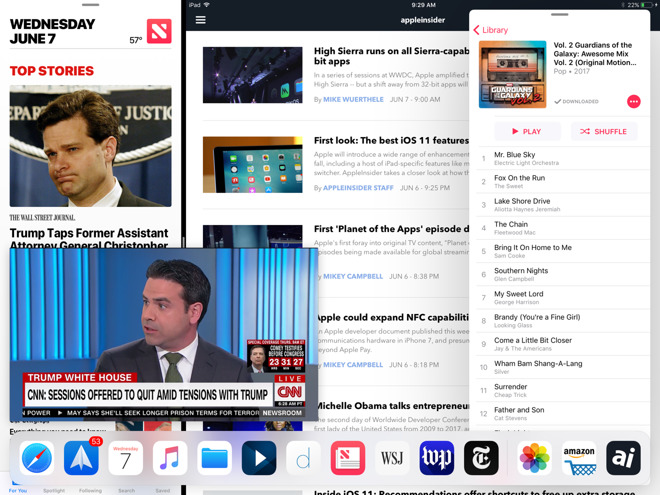Play track Father and Son
The height and width of the screenshot is (495, 660).
(x=563, y=413)
